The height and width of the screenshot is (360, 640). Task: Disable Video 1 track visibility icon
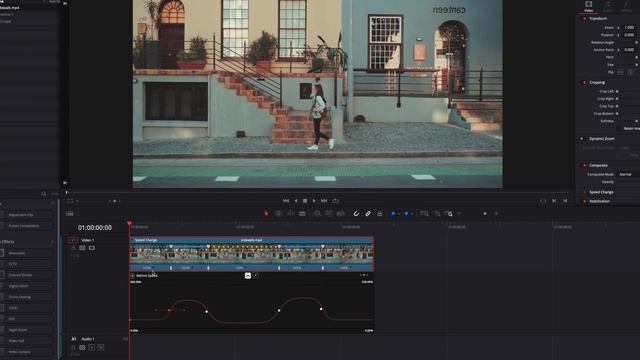point(91,248)
